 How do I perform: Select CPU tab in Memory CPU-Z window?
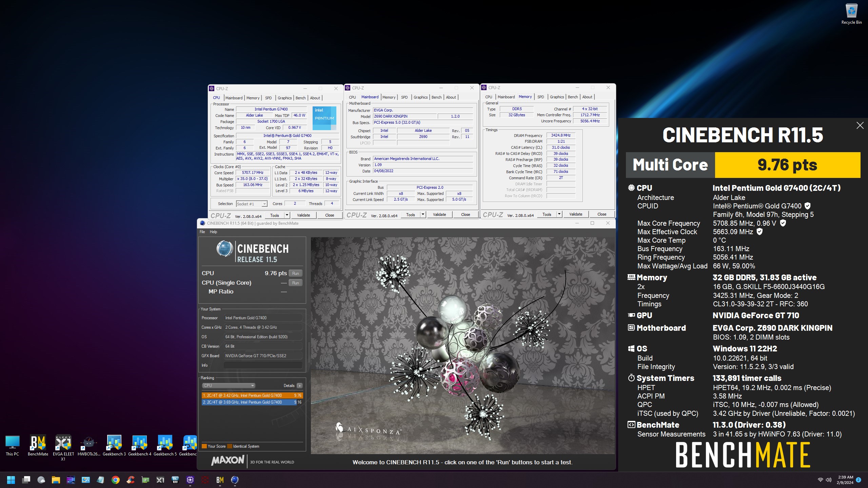tap(489, 97)
